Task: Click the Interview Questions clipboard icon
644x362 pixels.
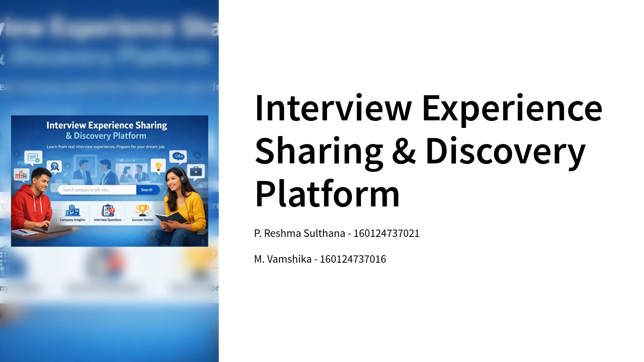Action: click(x=108, y=210)
